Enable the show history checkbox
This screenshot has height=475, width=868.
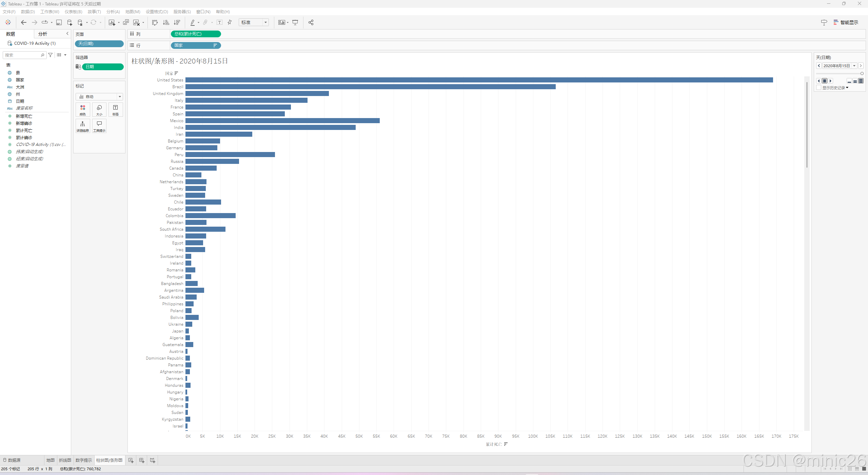click(819, 88)
